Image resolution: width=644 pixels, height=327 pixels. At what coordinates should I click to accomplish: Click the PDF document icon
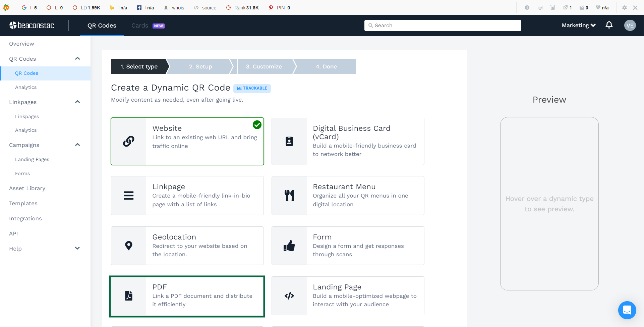(129, 296)
